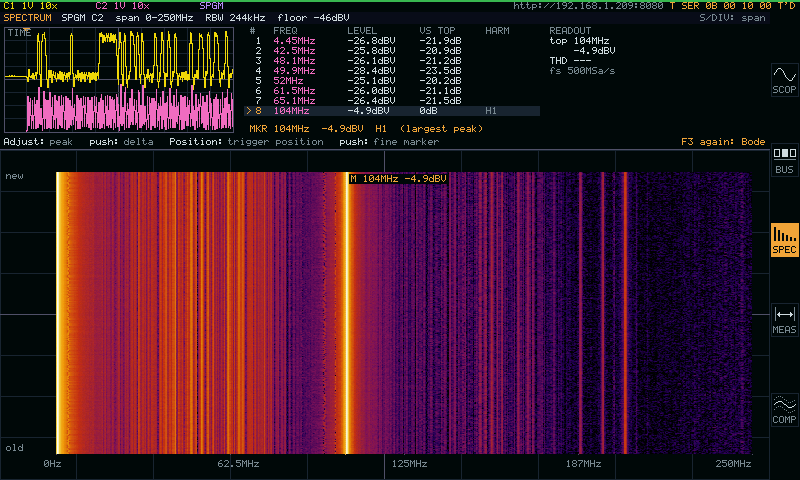Click the orange SPECTRUM mode label
The image size is (800, 480).
(x=28, y=17)
